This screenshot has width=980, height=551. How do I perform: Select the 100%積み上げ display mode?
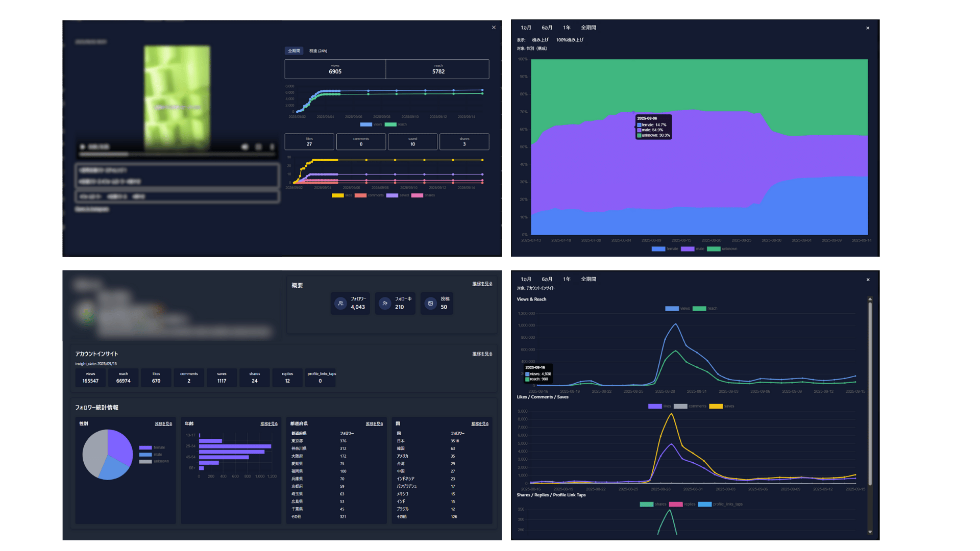[570, 40]
